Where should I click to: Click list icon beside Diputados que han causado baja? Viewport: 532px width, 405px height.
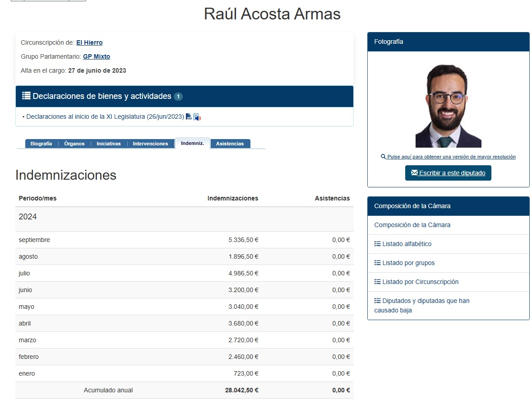(377, 301)
